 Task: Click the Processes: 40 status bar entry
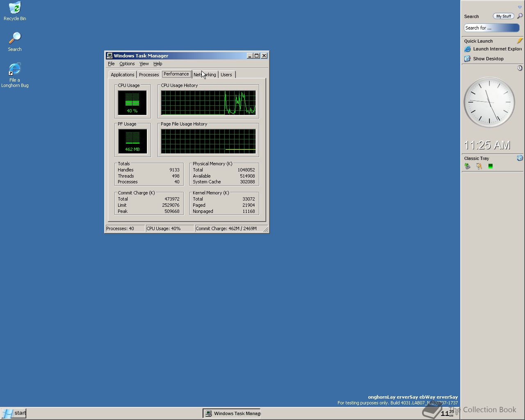125,228
